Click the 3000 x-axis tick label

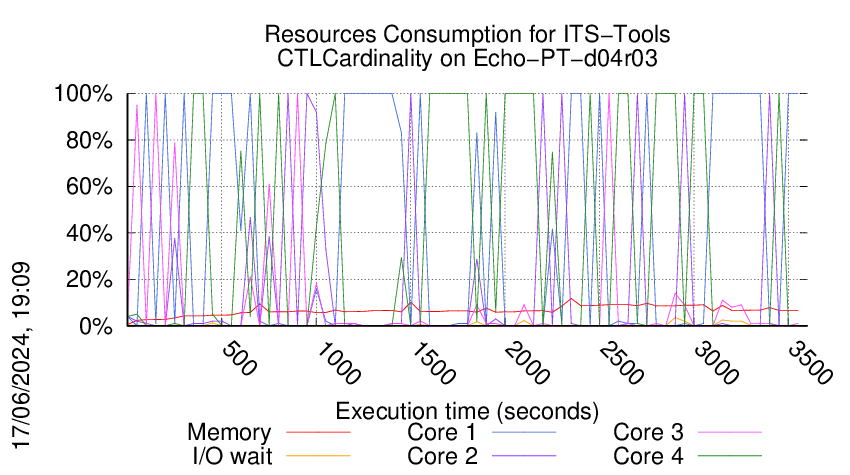tap(716, 364)
